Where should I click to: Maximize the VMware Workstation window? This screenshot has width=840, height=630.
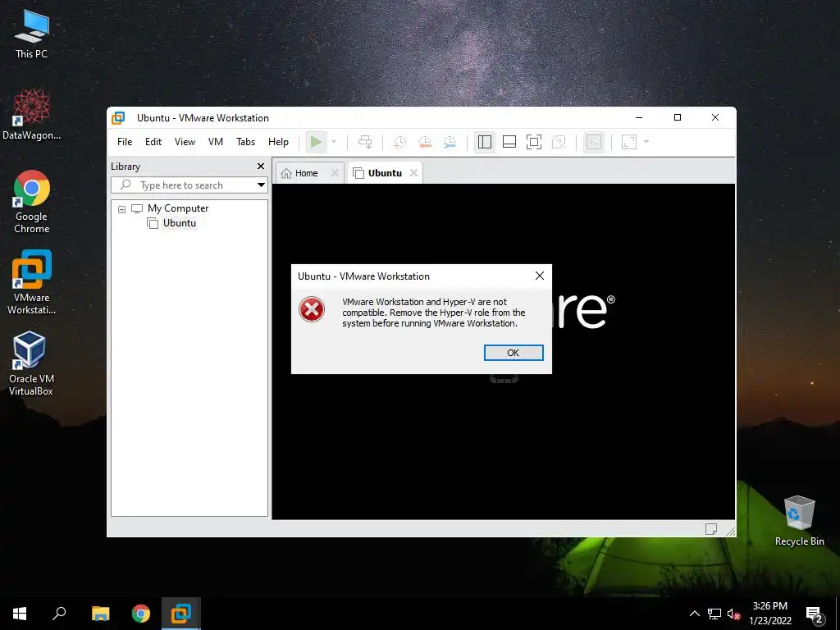[677, 117]
